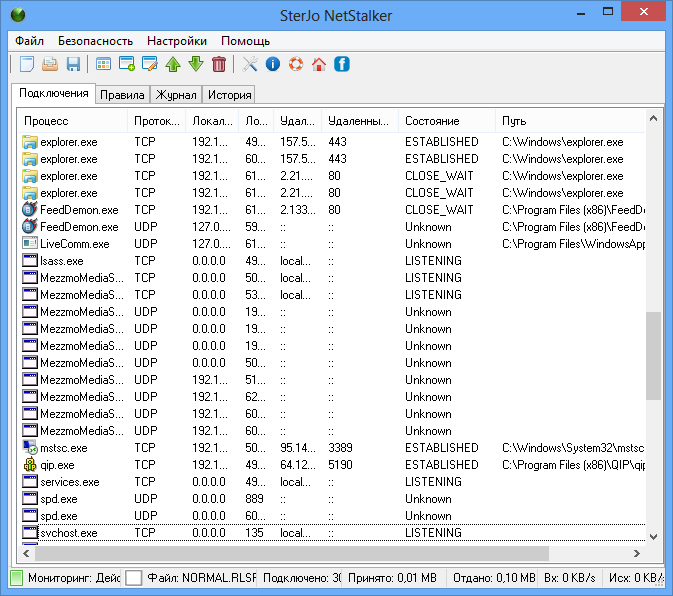Sort by the Локал... column header
Image resolution: width=673 pixels, height=596 pixels.
pos(212,121)
